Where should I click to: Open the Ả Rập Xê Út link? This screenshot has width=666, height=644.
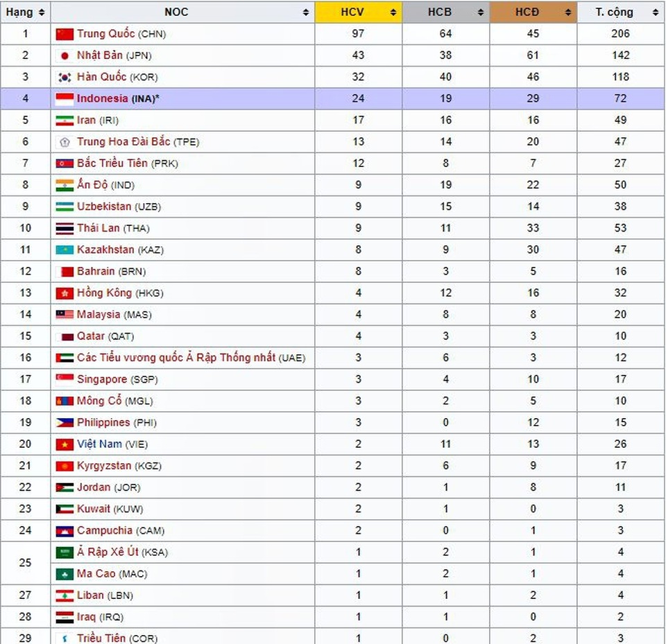click(x=108, y=552)
